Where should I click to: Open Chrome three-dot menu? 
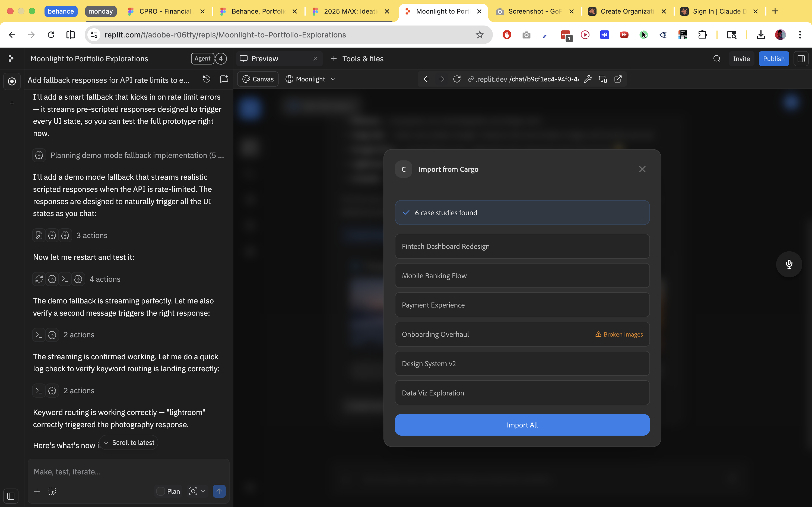(x=800, y=35)
